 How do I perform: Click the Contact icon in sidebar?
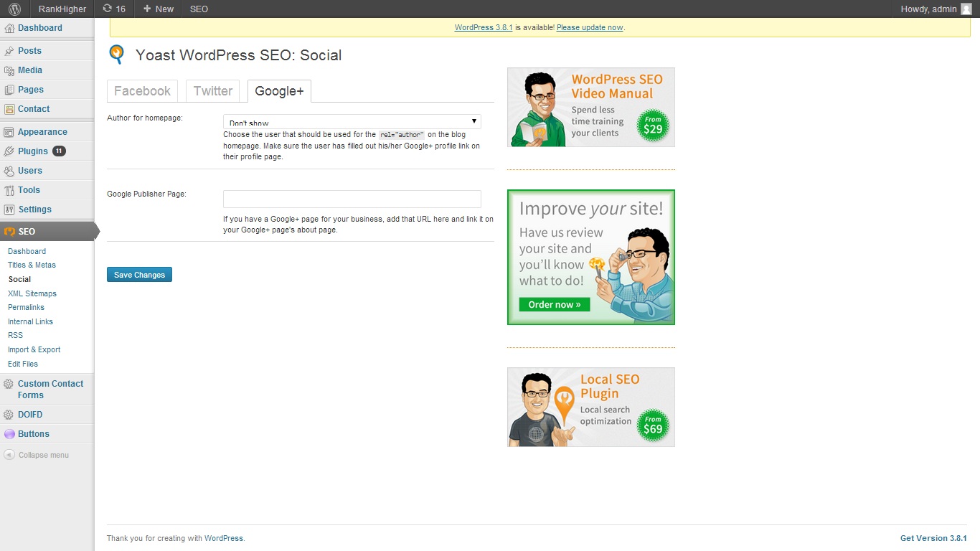point(9,109)
